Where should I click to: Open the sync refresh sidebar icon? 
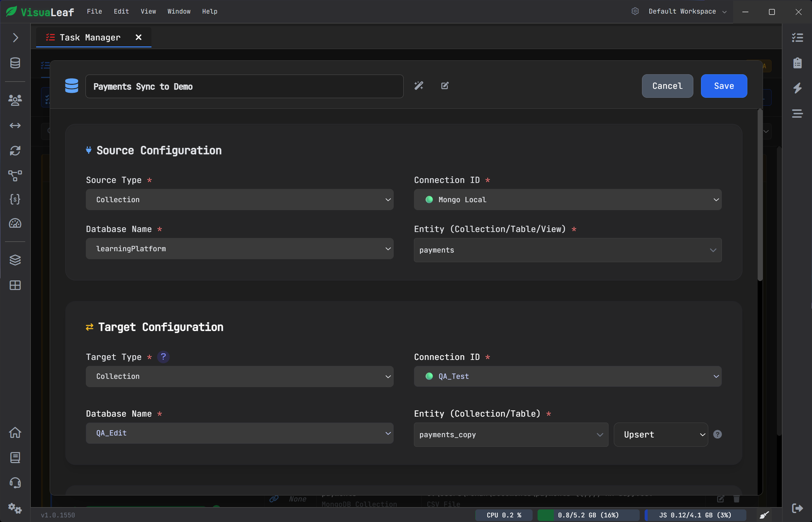[x=15, y=150]
